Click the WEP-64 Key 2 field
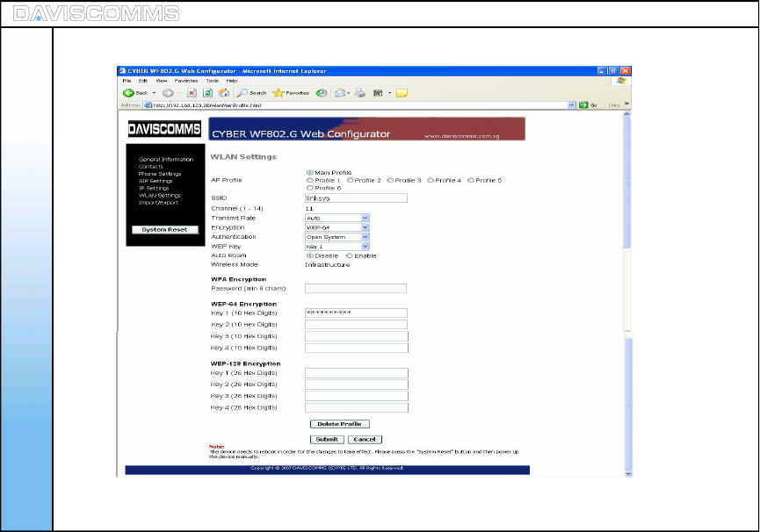Viewport: 760px width, 532px height. (x=356, y=325)
